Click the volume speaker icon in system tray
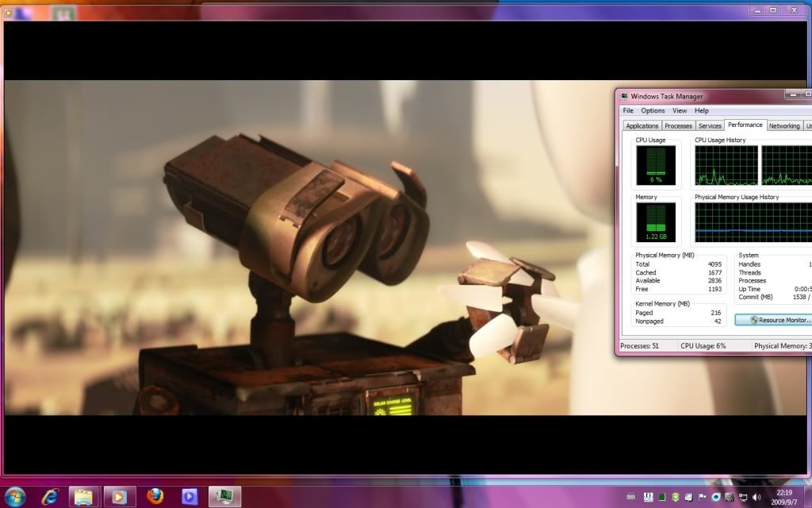Image resolution: width=812 pixels, height=508 pixels. tap(756, 497)
